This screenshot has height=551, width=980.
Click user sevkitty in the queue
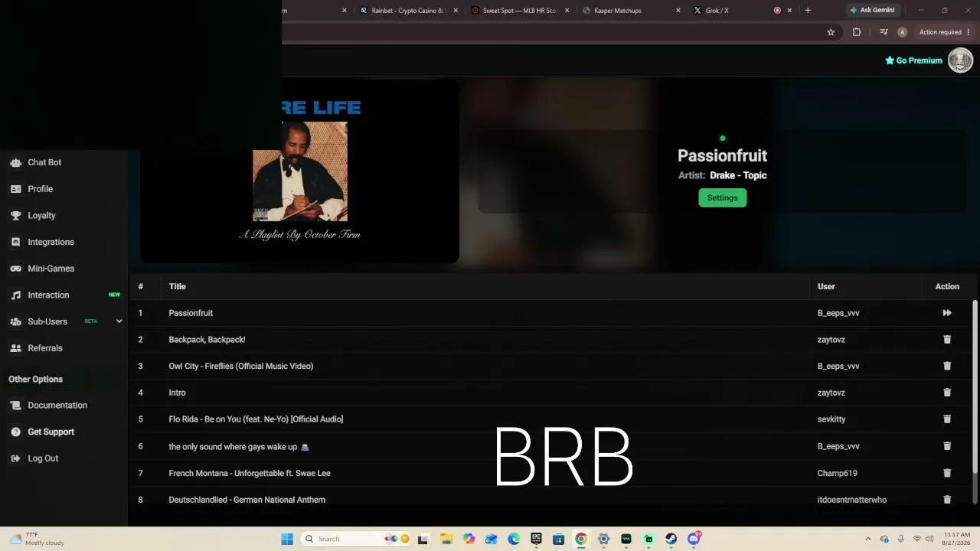click(831, 419)
